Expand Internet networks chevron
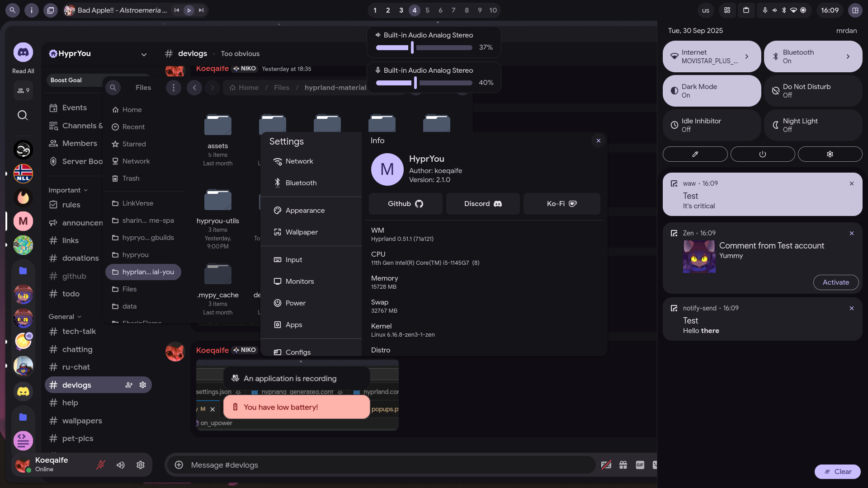The height and width of the screenshot is (488, 868). point(747,56)
